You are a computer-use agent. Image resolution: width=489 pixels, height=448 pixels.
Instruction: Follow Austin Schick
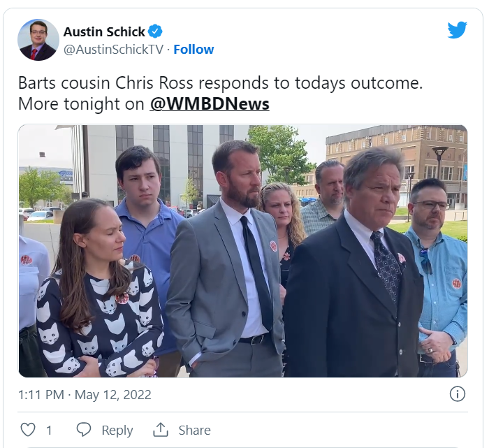tap(194, 50)
